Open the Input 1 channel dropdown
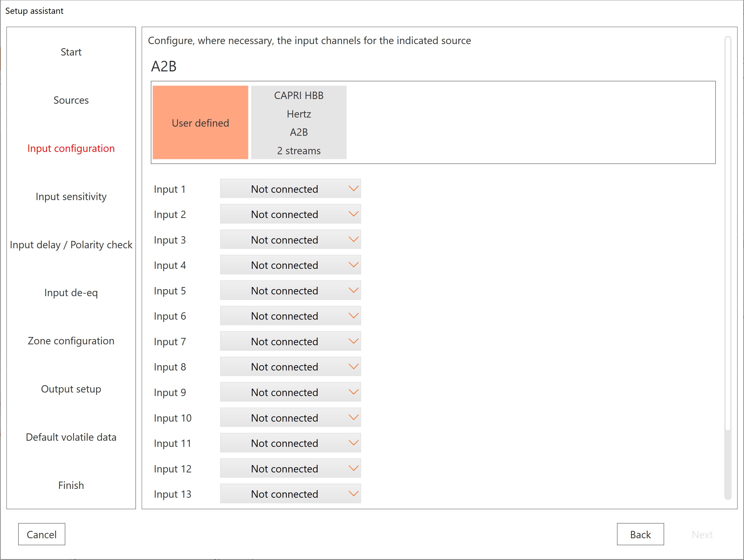 [x=290, y=189]
